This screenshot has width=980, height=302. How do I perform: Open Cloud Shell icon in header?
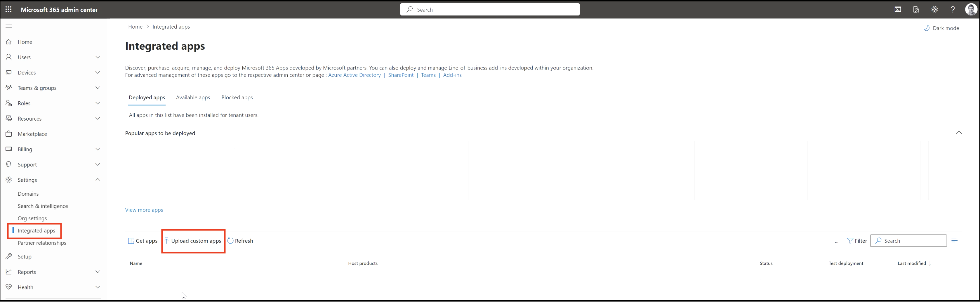coord(898,10)
